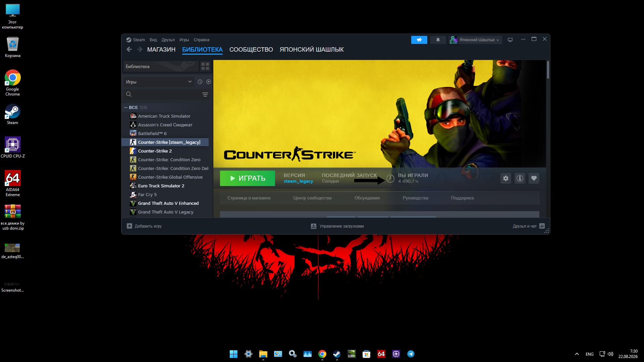Open advanced library filter options
Viewport: 644px width, 362px height.
(x=205, y=95)
